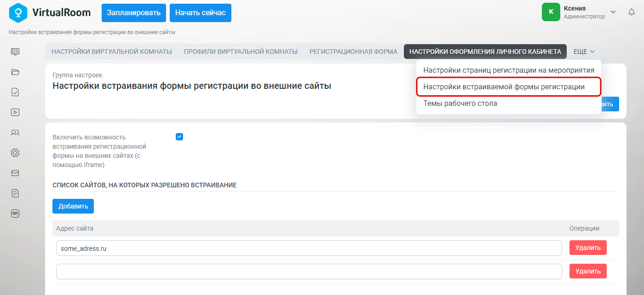644x295 pixels.
Task: Open the mail envelope icon in sidebar
Action: pyautogui.click(x=15, y=173)
